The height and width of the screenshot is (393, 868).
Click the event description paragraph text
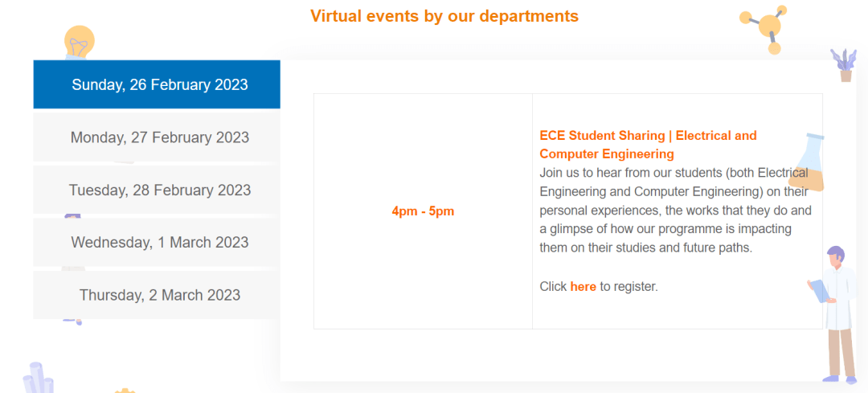[675, 210]
